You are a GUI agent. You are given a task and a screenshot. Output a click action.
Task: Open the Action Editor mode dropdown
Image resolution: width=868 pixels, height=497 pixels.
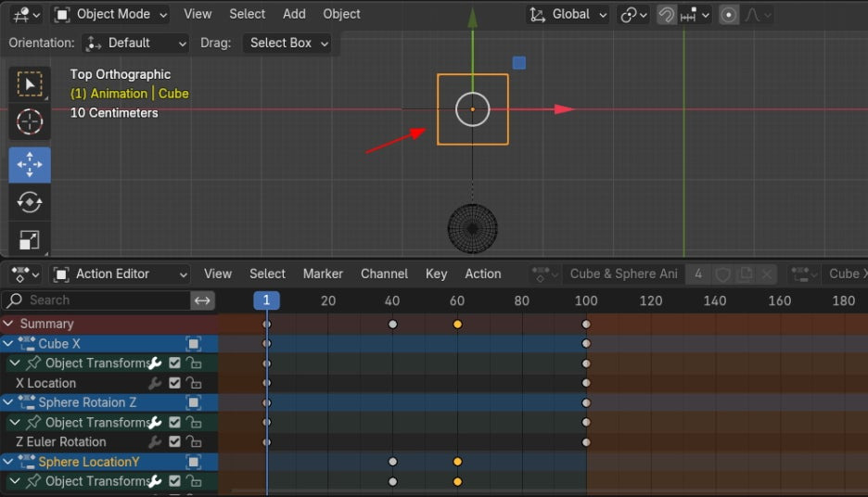coord(120,274)
